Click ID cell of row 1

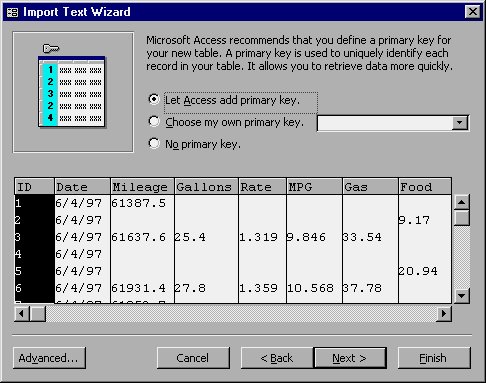(34, 203)
